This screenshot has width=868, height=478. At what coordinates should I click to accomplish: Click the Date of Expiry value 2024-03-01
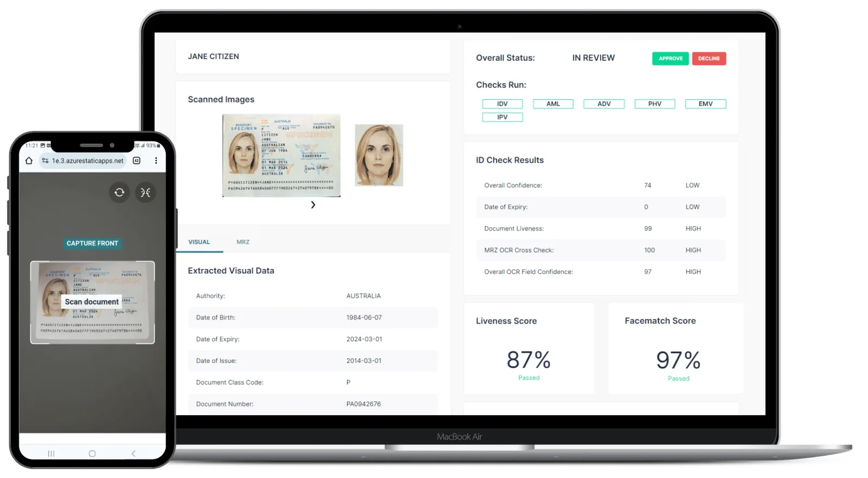[x=364, y=339]
